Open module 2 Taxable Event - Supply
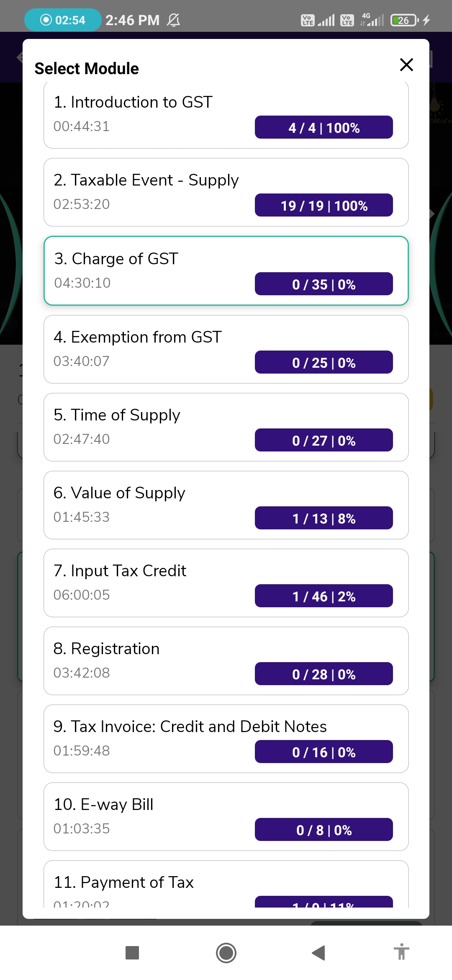The image size is (452, 980). pyautogui.click(x=226, y=192)
